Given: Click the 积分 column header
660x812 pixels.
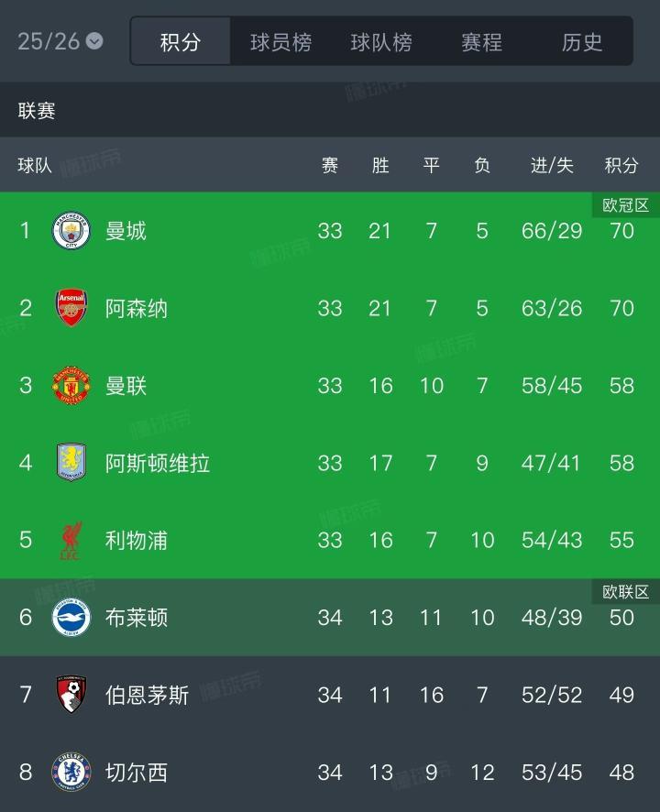Looking at the screenshot, I should [621, 165].
